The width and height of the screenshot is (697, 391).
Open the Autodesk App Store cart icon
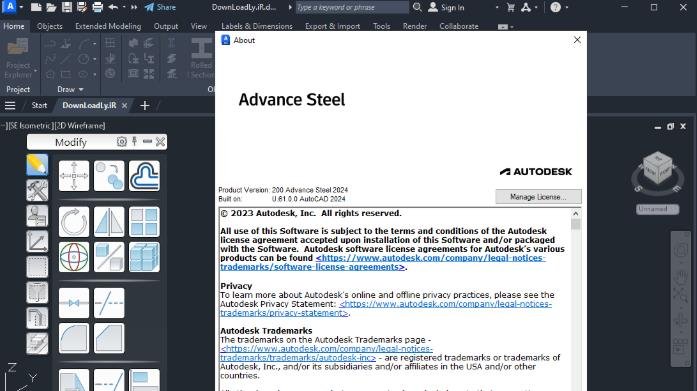coord(511,7)
